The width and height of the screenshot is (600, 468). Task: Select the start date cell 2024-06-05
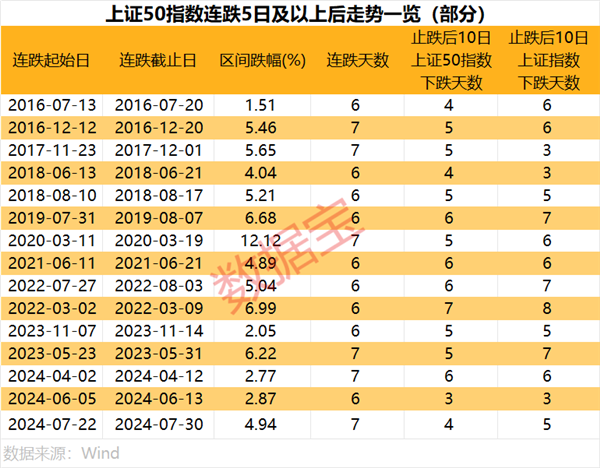pyautogui.click(x=52, y=401)
